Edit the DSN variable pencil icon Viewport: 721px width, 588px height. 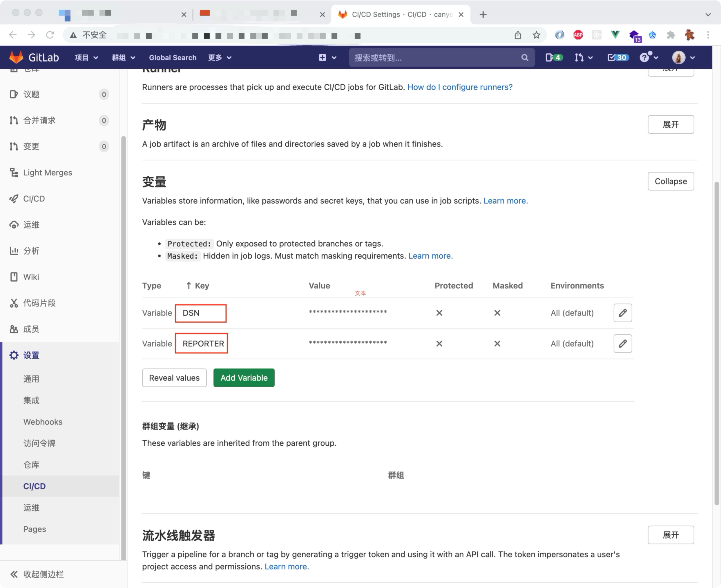tap(622, 313)
